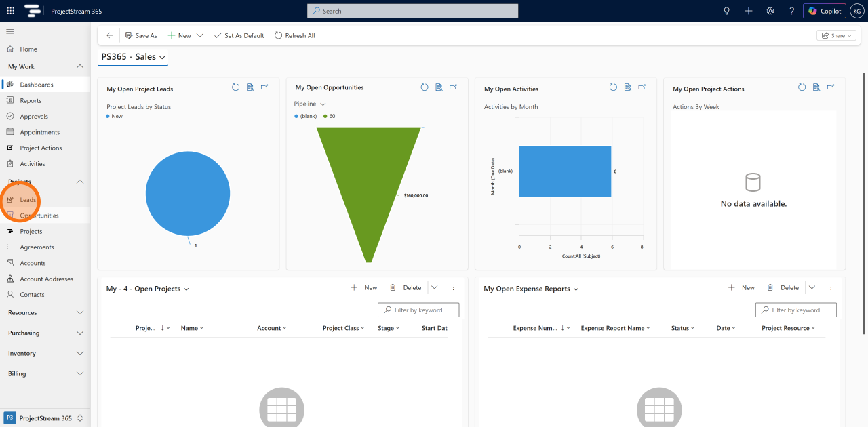View records for My Open Opportunities chart
The height and width of the screenshot is (427, 868).
pyautogui.click(x=439, y=87)
